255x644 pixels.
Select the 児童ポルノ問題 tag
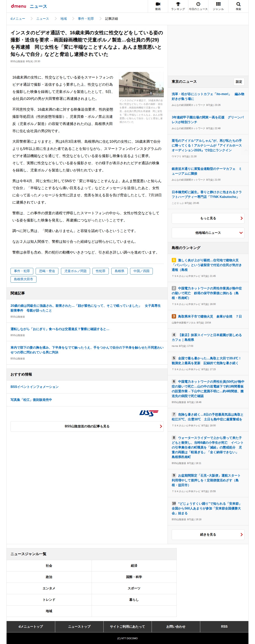tap(76, 271)
